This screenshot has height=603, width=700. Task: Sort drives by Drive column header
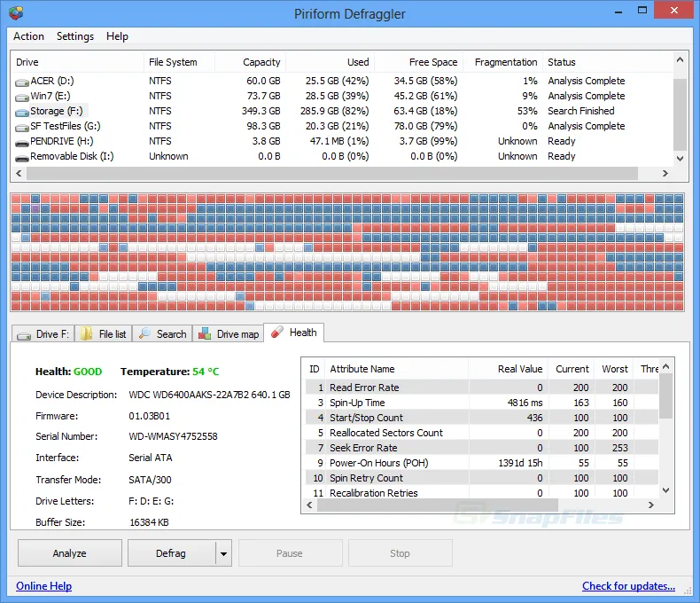coord(77,62)
